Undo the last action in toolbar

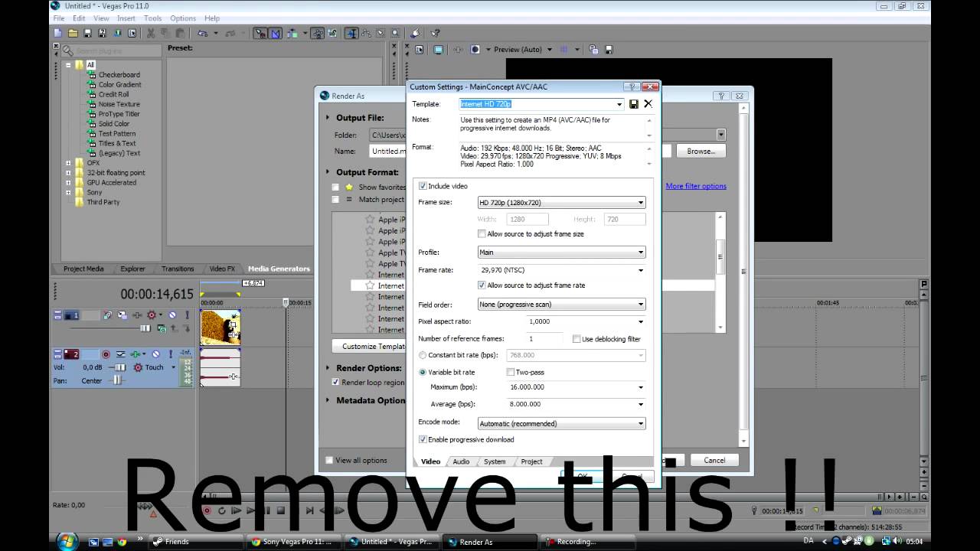[x=203, y=33]
